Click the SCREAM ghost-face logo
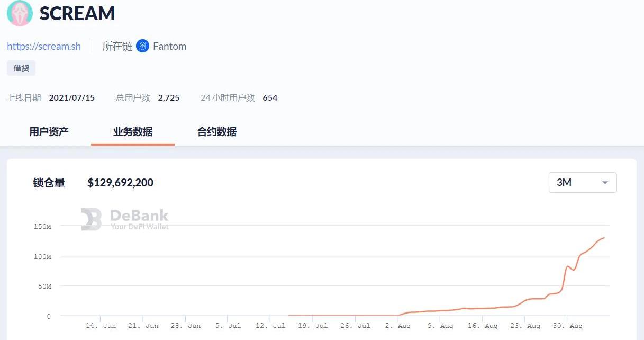The height and width of the screenshot is (340, 644). point(20,13)
